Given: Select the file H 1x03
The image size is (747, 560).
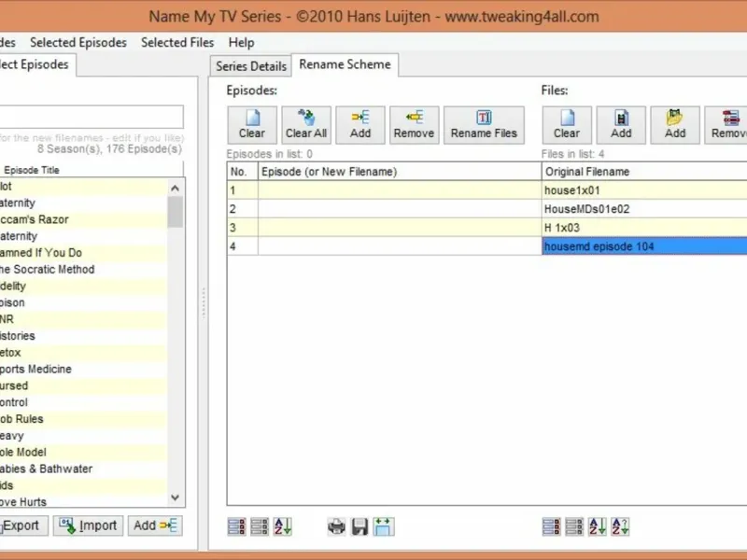Looking at the screenshot, I should click(x=644, y=228).
